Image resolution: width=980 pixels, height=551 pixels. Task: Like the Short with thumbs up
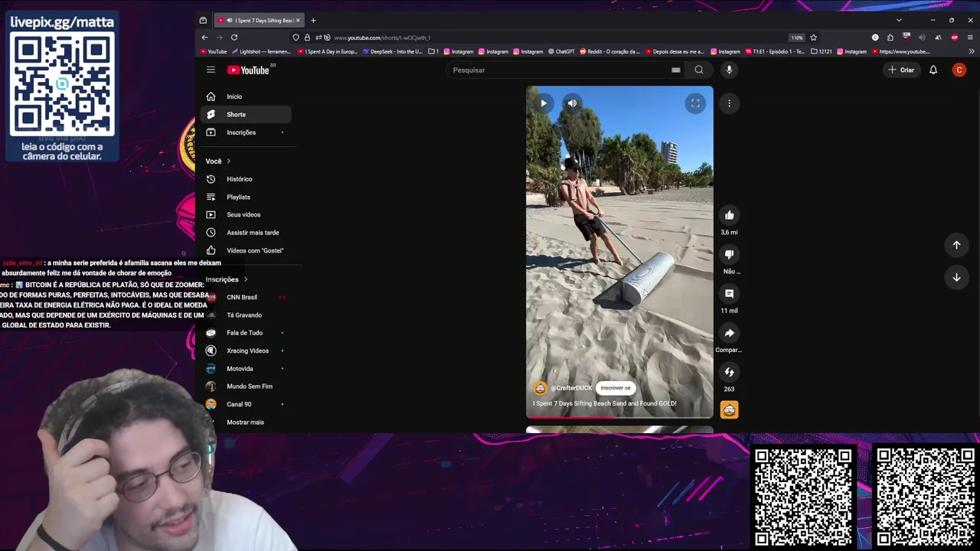tap(729, 216)
